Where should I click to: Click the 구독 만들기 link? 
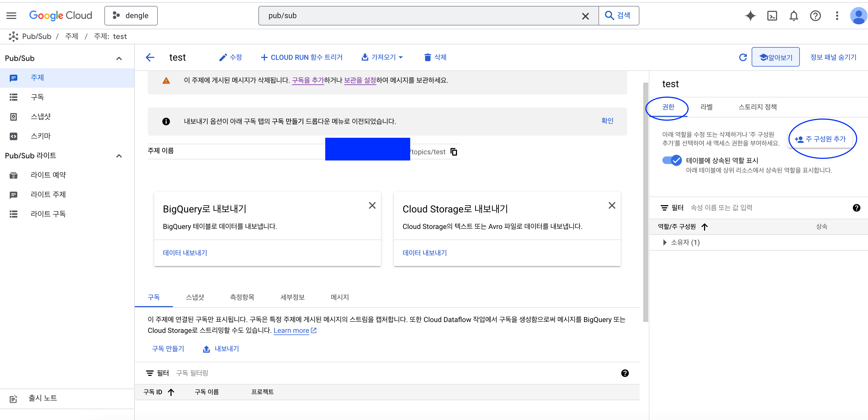tap(168, 349)
